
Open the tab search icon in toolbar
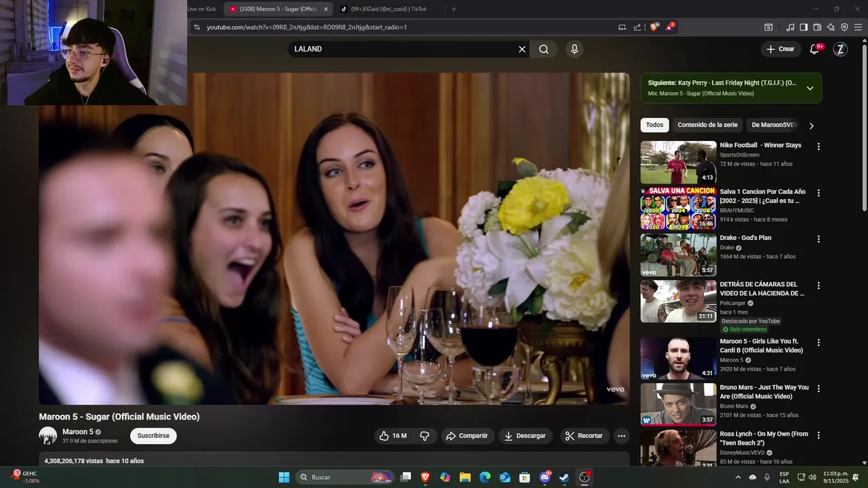(768, 27)
